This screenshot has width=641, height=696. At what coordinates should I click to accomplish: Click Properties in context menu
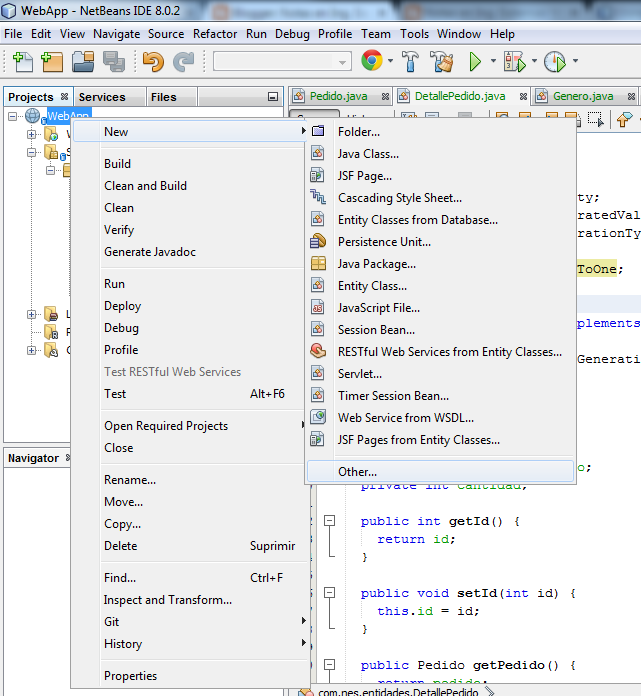pyautogui.click(x=190, y=676)
